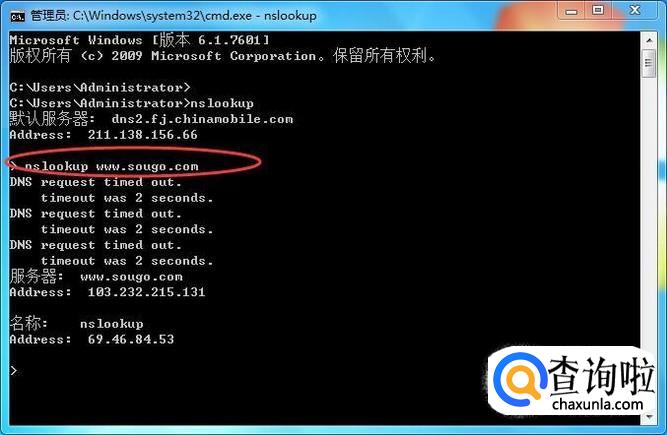Click the dns2.fj.chinamobile.com server name

[202, 119]
